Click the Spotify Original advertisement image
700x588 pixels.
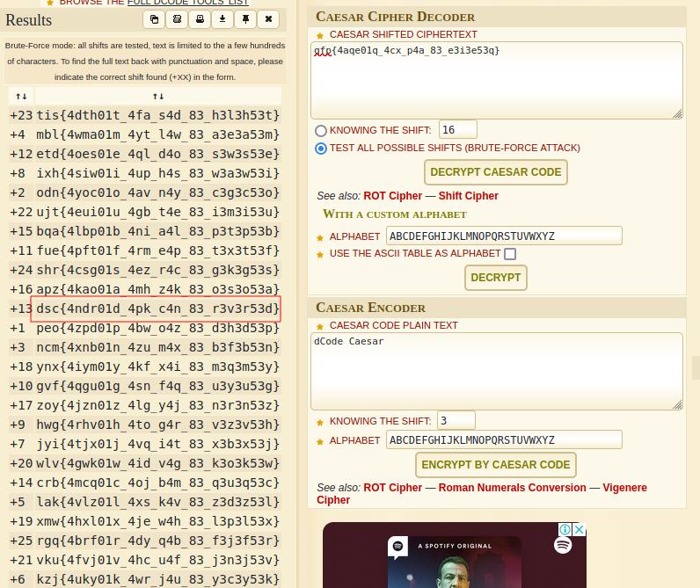point(455,555)
